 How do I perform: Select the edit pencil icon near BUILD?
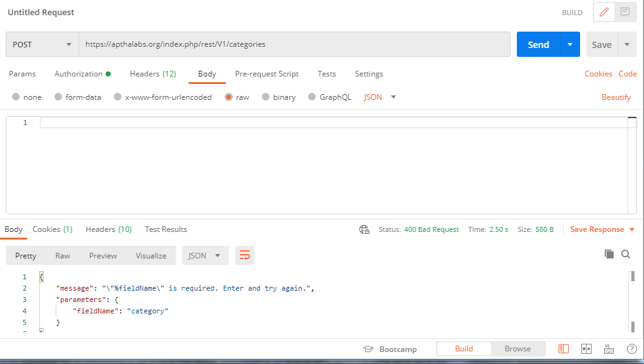coord(603,12)
